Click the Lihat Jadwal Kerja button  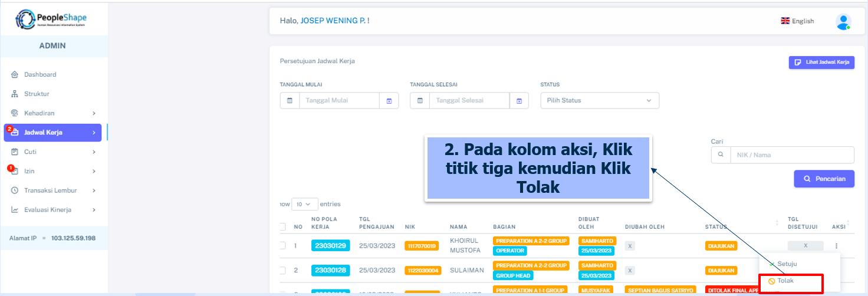(x=821, y=63)
